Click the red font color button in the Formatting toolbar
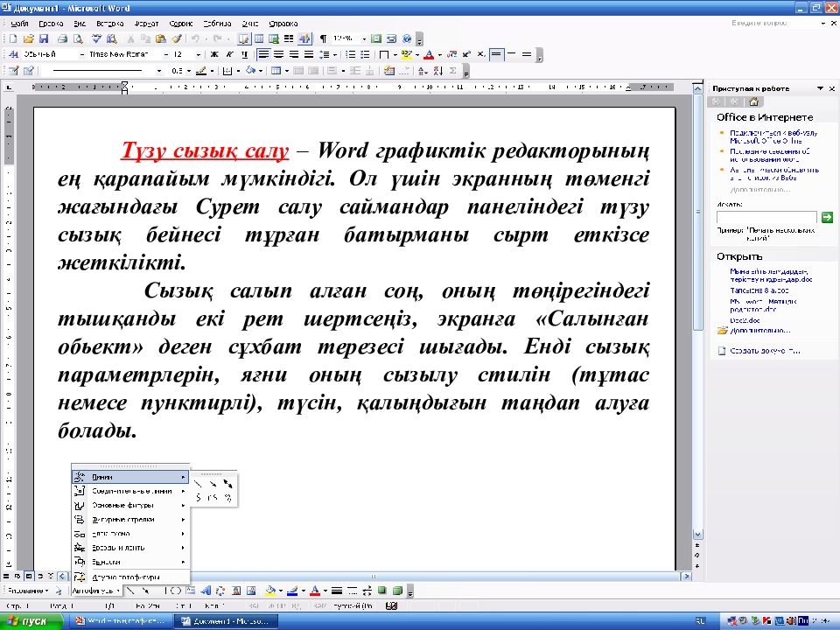This screenshot has height=630, width=840. [x=429, y=54]
